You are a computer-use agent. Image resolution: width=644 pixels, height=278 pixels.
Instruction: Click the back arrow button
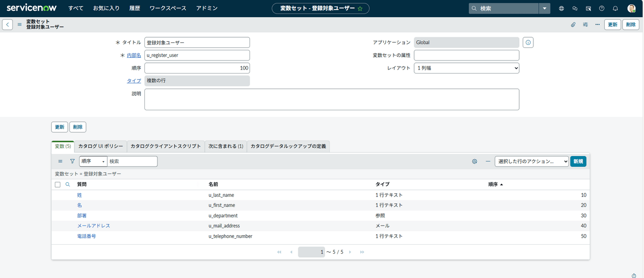click(8, 25)
